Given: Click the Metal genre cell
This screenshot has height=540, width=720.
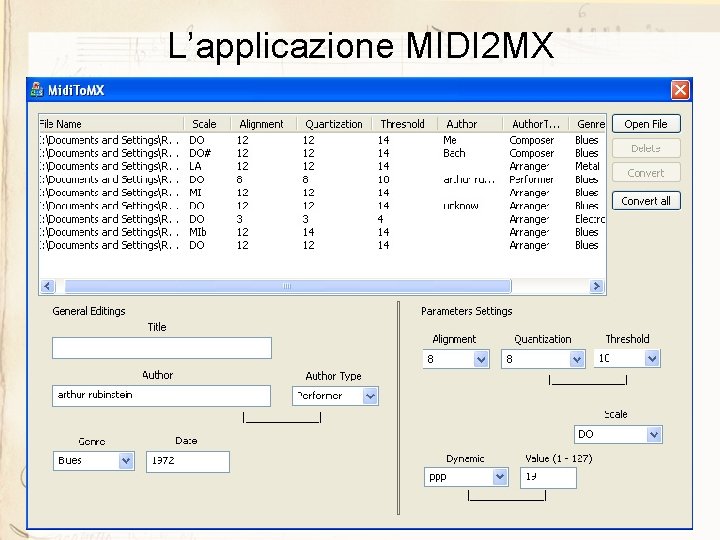Looking at the screenshot, I should pyautogui.click(x=587, y=166).
